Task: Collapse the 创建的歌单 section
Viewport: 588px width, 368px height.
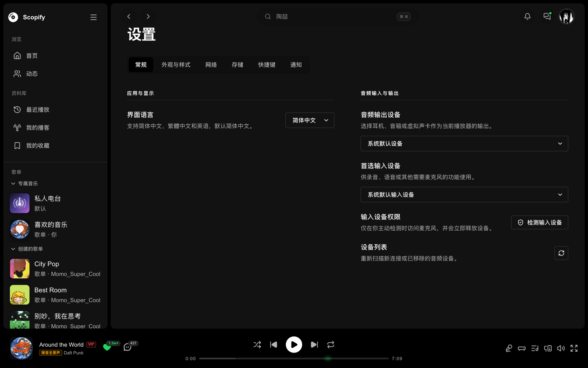Action: pos(27,249)
